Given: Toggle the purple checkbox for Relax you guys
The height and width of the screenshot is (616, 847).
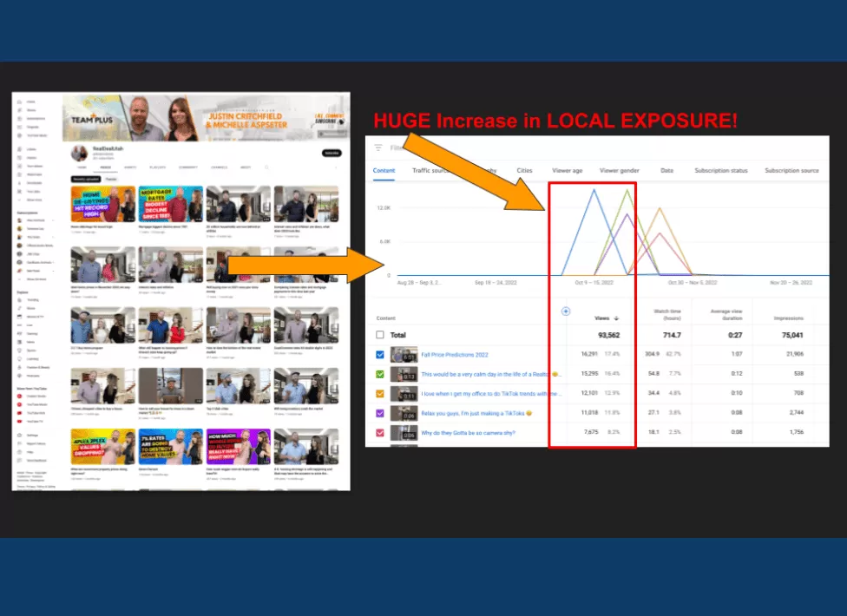Looking at the screenshot, I should point(380,413).
